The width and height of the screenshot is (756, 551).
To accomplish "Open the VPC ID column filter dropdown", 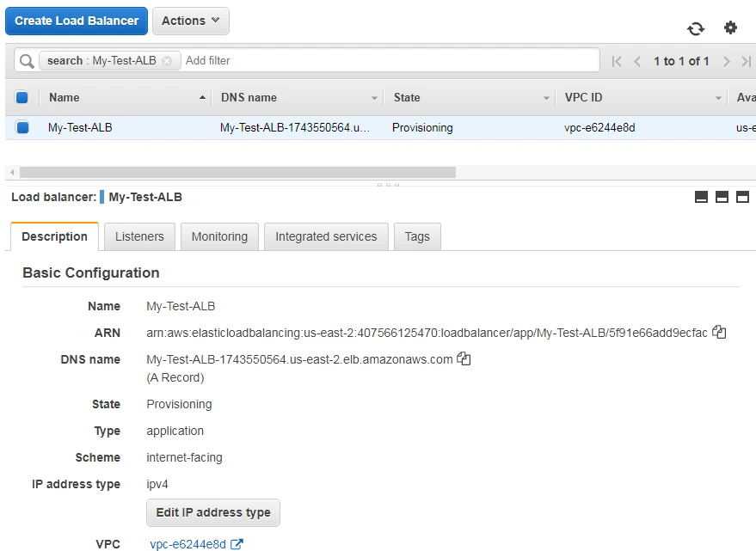I will 721,97.
